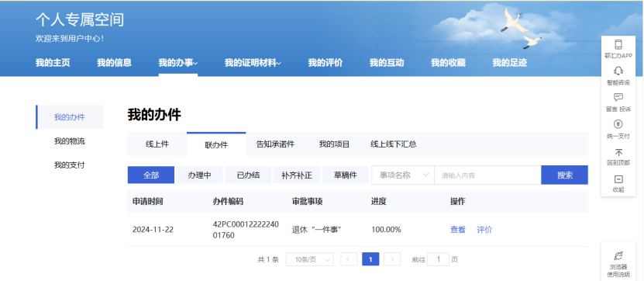
Task: Open 留言 投诉 message icon
Action: point(618,98)
